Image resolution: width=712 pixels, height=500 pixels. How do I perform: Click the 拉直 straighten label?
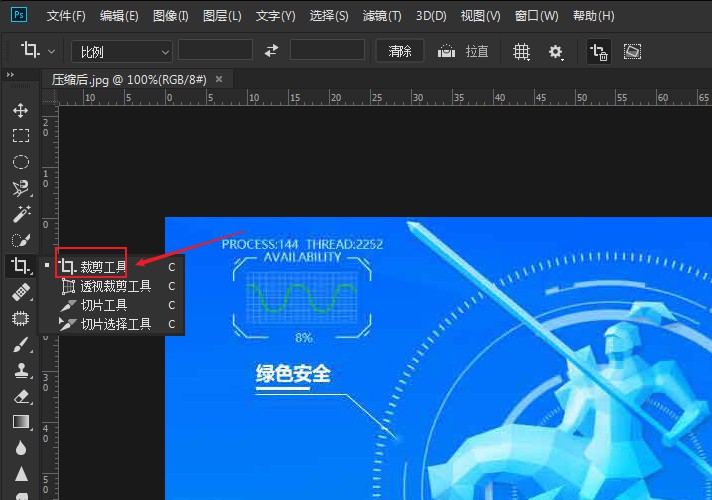coord(477,51)
